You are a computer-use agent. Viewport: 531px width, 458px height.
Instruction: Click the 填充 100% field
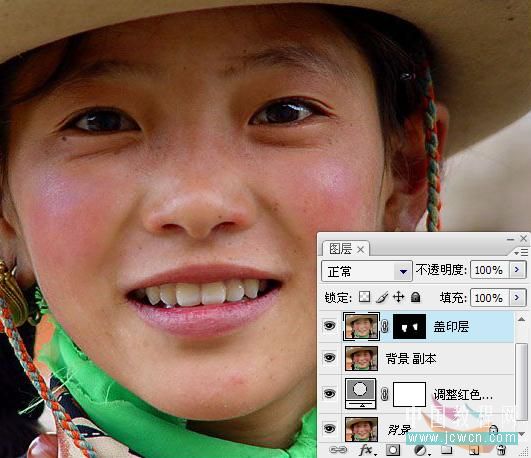coord(489,298)
